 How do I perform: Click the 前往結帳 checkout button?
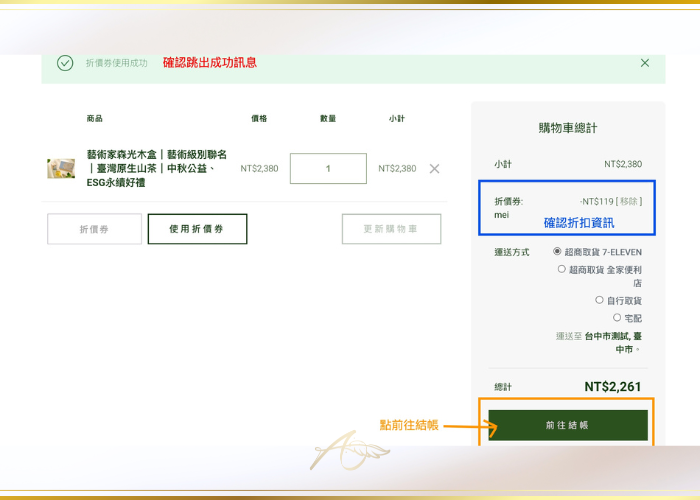[568, 425]
